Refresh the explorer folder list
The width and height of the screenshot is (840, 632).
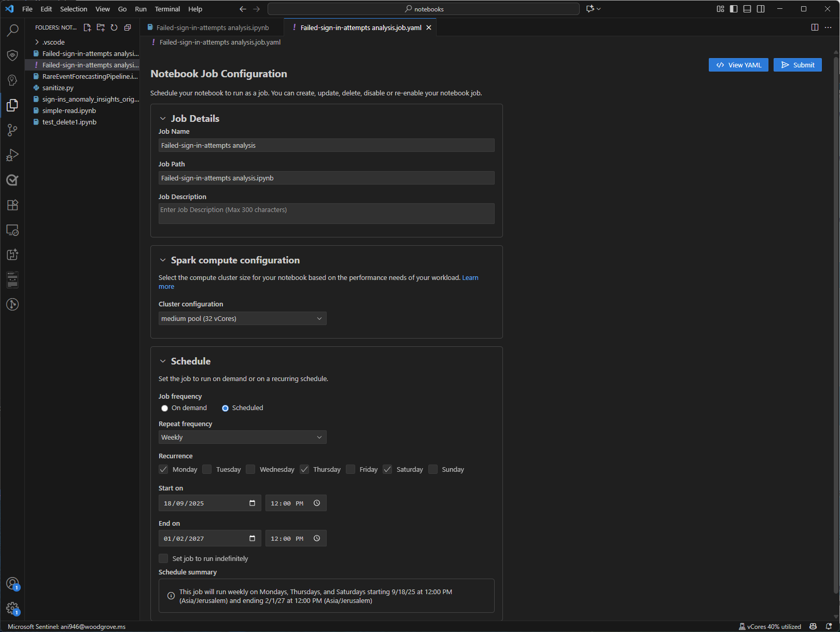114,27
